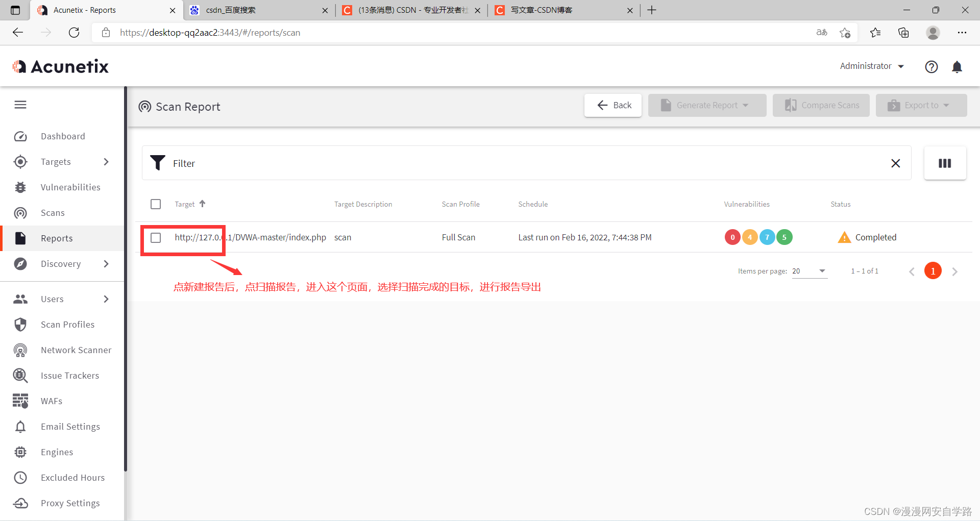
Task: Open Vulnerabilities bug icon
Action: pos(20,187)
